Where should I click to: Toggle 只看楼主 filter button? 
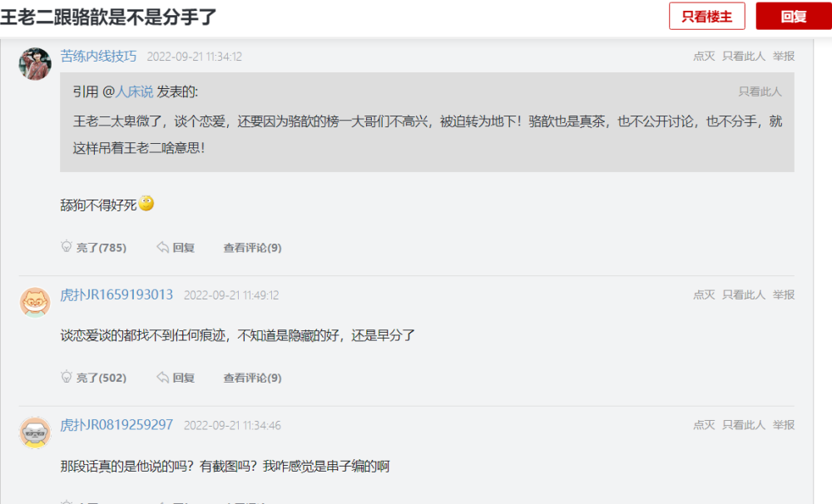point(706,16)
